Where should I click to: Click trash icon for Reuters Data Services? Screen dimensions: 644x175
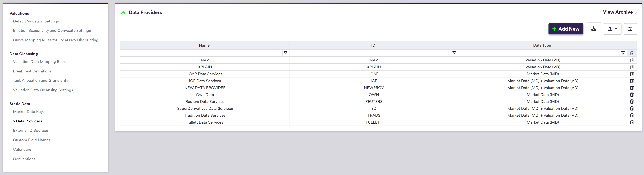pos(632,102)
